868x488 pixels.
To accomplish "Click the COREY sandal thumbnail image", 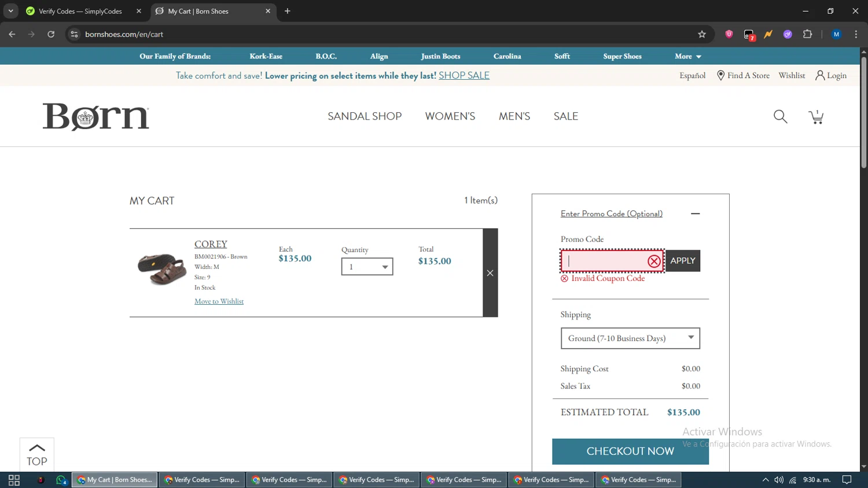I will [x=161, y=269].
